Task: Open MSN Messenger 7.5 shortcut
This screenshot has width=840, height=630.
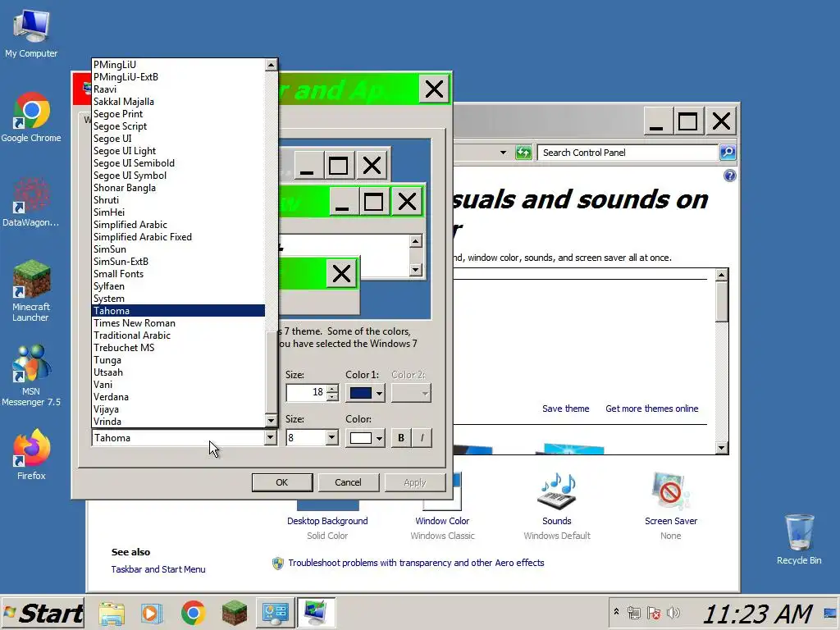Action: click(31, 375)
